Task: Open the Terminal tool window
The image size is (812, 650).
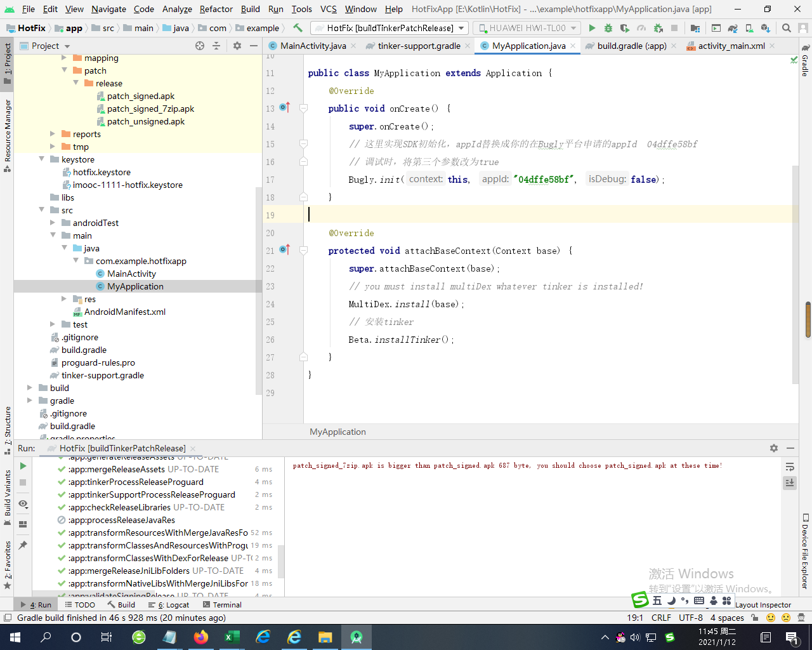Action: pos(221,605)
